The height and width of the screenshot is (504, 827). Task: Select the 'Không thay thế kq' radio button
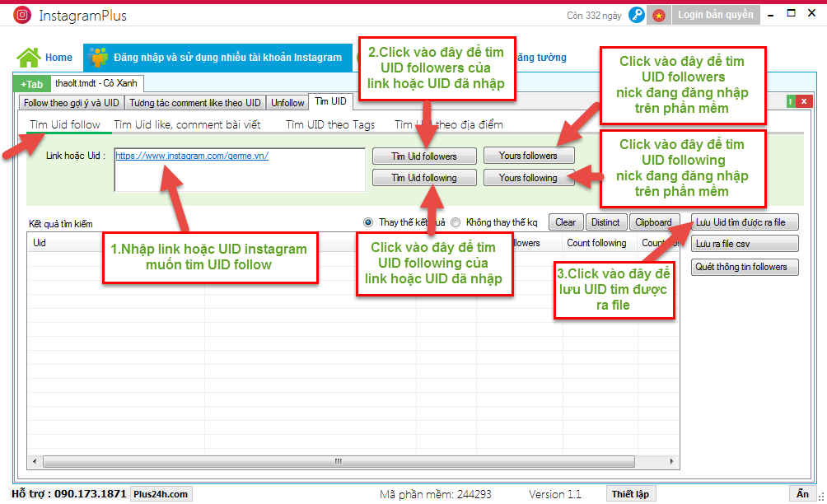pyautogui.click(x=456, y=222)
